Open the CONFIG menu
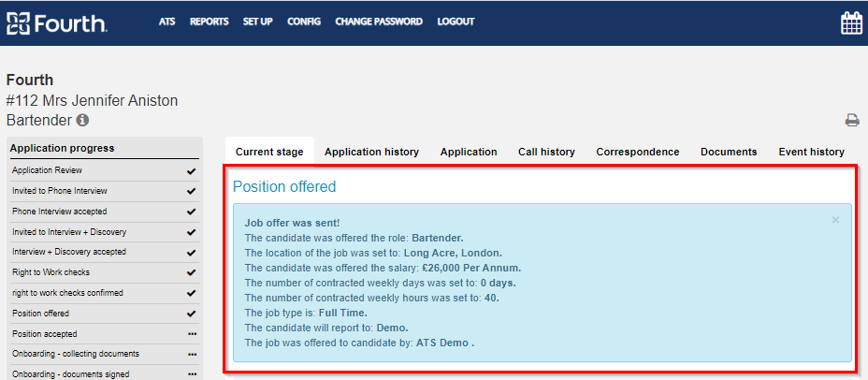This screenshot has height=380, width=868. pos(304,22)
